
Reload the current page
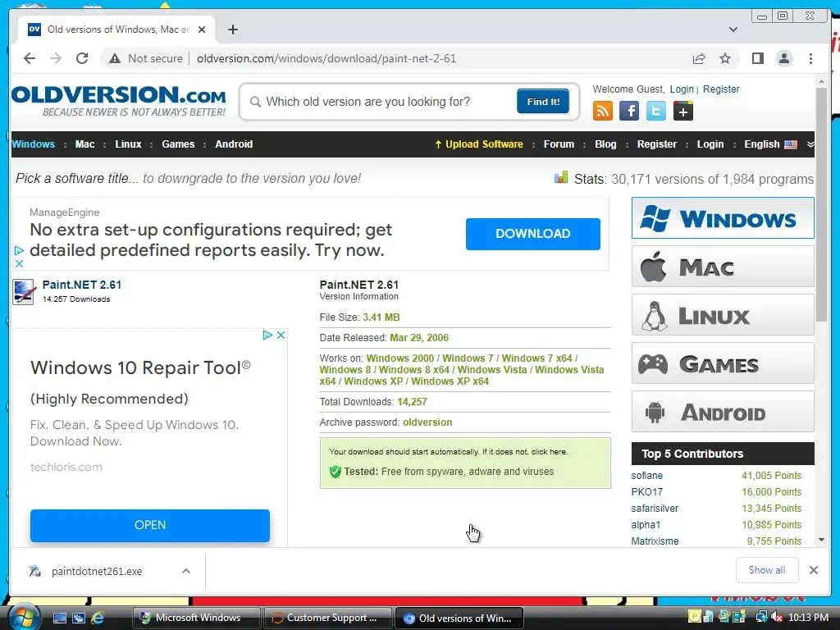coord(82,58)
